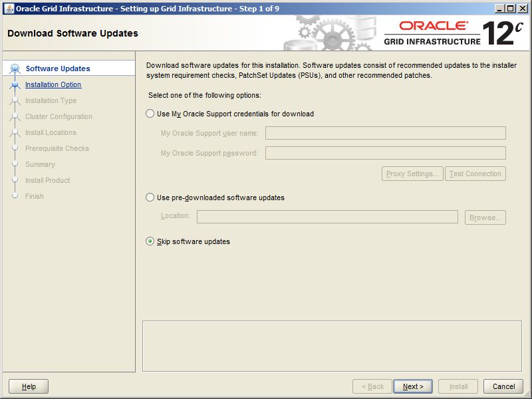This screenshot has width=532, height=399.
Task: Click Java installer icon in title bar
Action: 9,9
